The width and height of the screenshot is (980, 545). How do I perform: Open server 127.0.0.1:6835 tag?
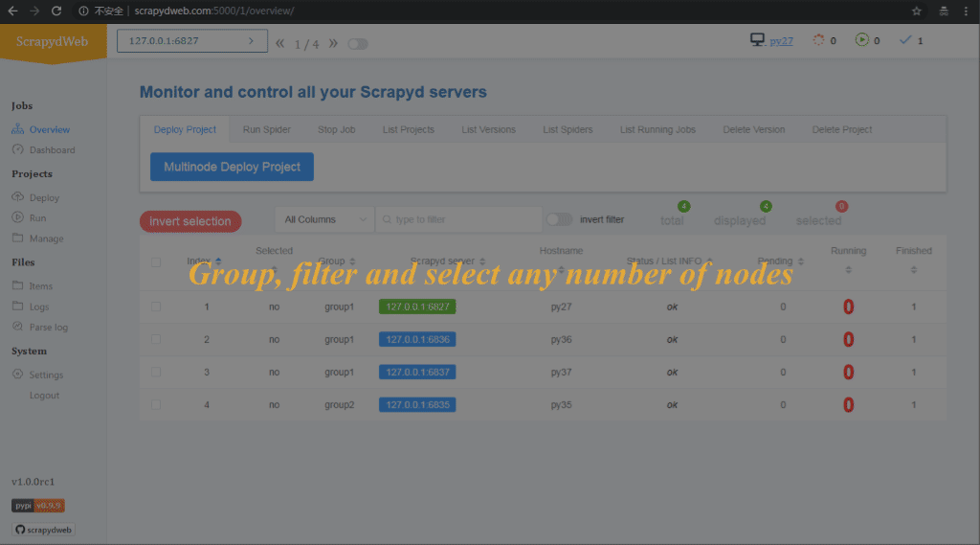click(x=417, y=405)
